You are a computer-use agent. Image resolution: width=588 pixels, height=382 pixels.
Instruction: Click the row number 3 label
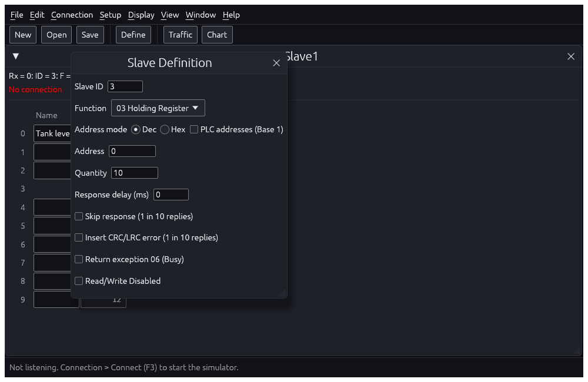coord(23,189)
